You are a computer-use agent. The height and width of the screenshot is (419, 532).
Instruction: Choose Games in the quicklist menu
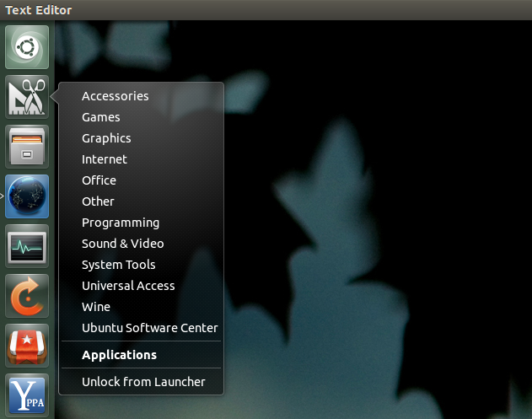point(141,117)
